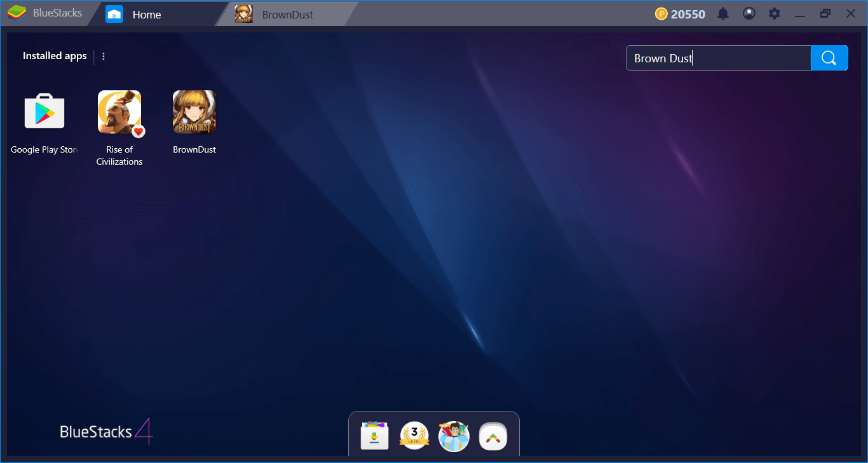Launch the BrownDust app icon
The width and height of the screenshot is (868, 463).
(x=194, y=112)
